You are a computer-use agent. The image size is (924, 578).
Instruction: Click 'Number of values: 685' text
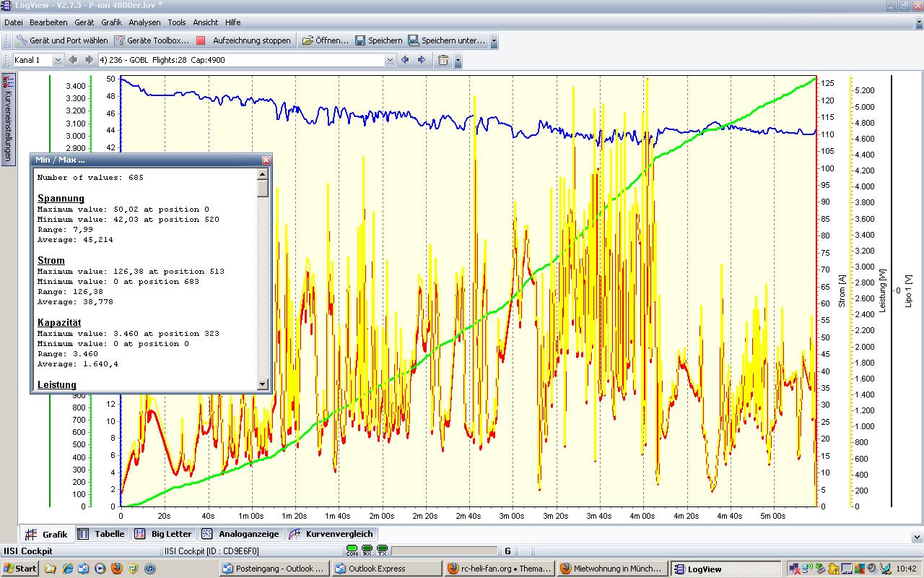pos(90,177)
